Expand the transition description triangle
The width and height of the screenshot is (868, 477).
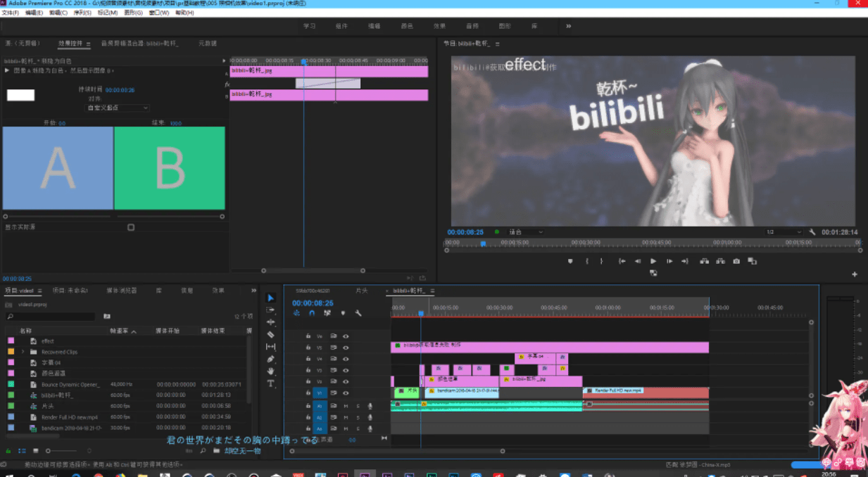coord(7,70)
